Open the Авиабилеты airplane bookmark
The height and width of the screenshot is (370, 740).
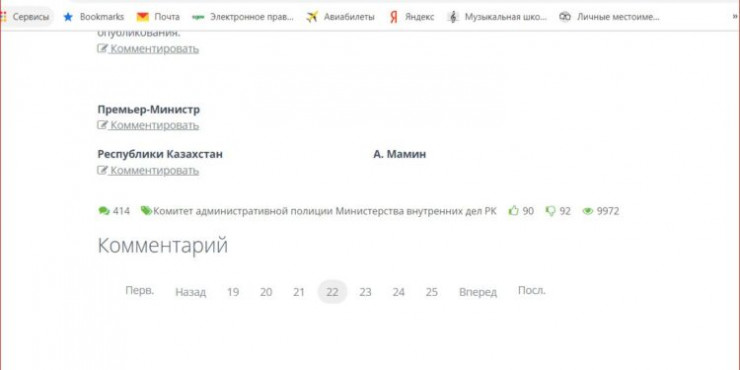[340, 17]
